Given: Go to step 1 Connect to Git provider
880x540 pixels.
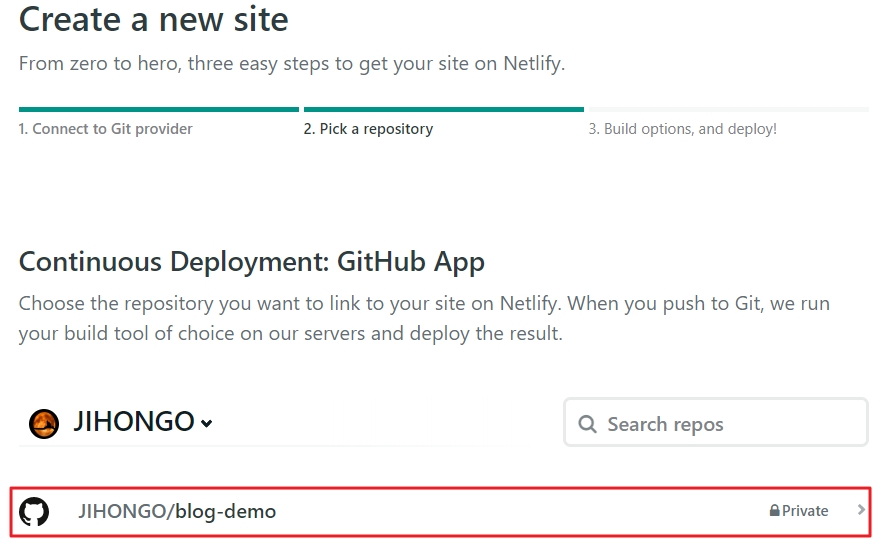Looking at the screenshot, I should [x=106, y=129].
